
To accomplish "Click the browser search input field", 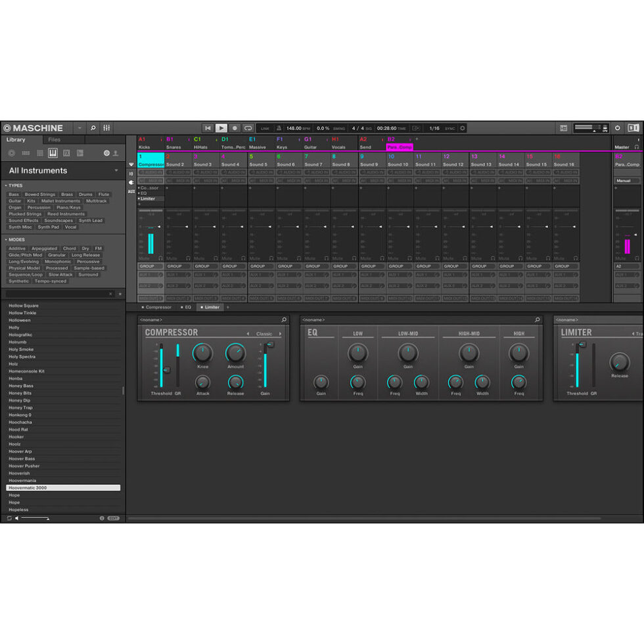I will [x=57, y=294].
